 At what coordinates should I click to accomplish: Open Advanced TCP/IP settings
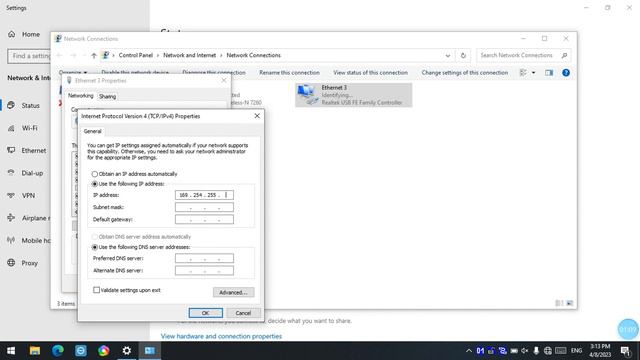[x=233, y=292]
